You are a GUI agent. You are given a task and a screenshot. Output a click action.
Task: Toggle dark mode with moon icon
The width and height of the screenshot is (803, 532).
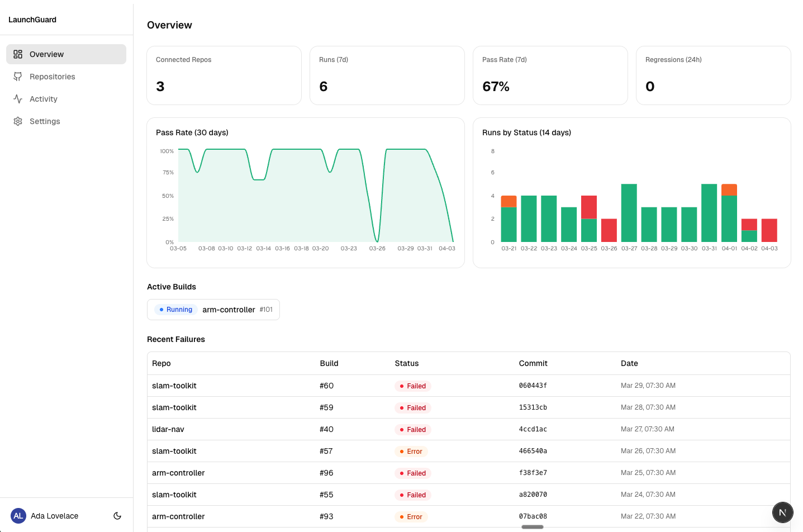point(117,516)
